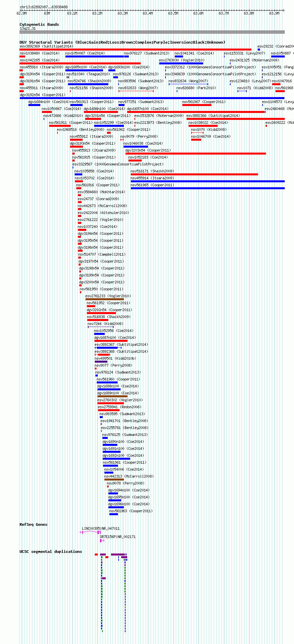Select esv3892366 (Suktitipat2014) variant
The image size is (294, 644).
point(236,119)
